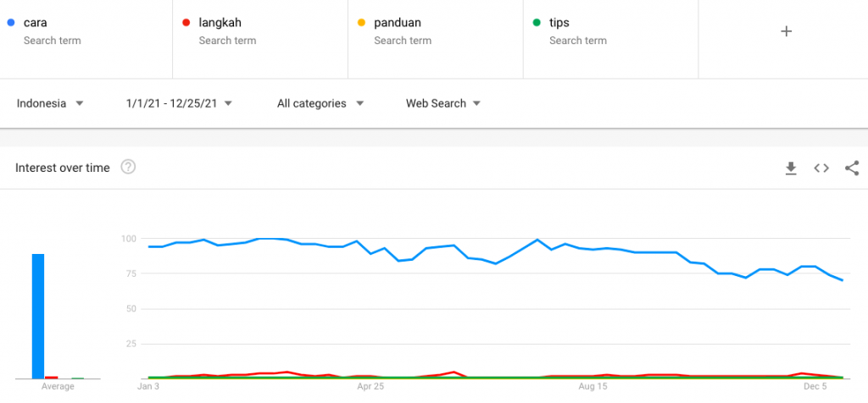Change the Web Search type dropdown
Image resolution: width=868 pixels, height=403 pixels.
pyautogui.click(x=443, y=103)
